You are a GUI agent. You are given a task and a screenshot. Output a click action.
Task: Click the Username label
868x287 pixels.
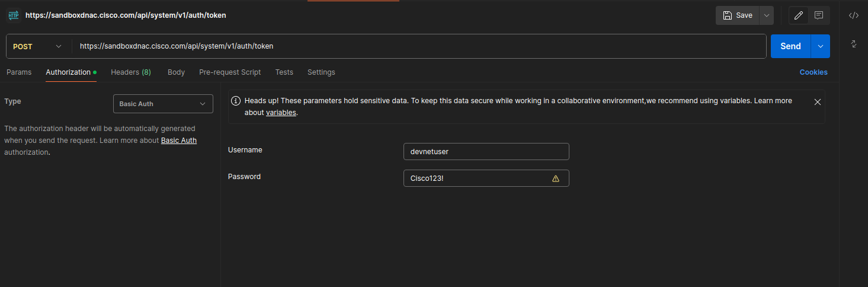(x=245, y=150)
